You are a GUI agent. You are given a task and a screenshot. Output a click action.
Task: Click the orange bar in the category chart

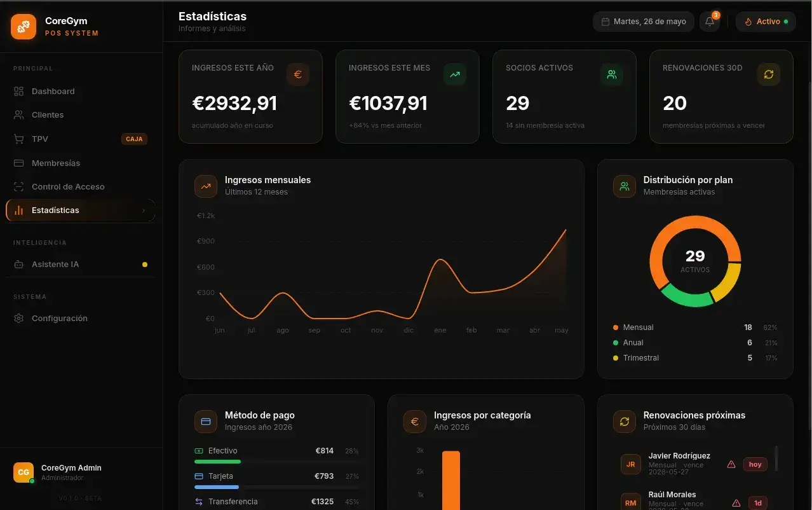click(x=451, y=480)
